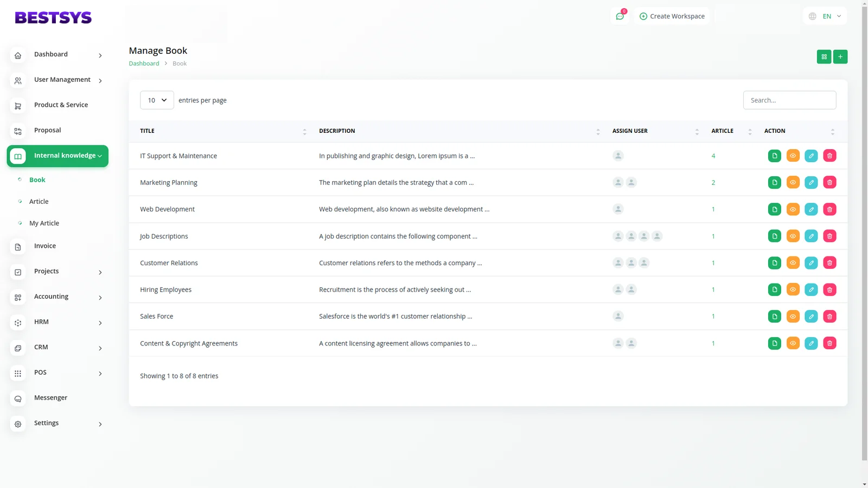Go to Invoice in sidebar
The height and width of the screenshot is (488, 868).
pos(45,246)
